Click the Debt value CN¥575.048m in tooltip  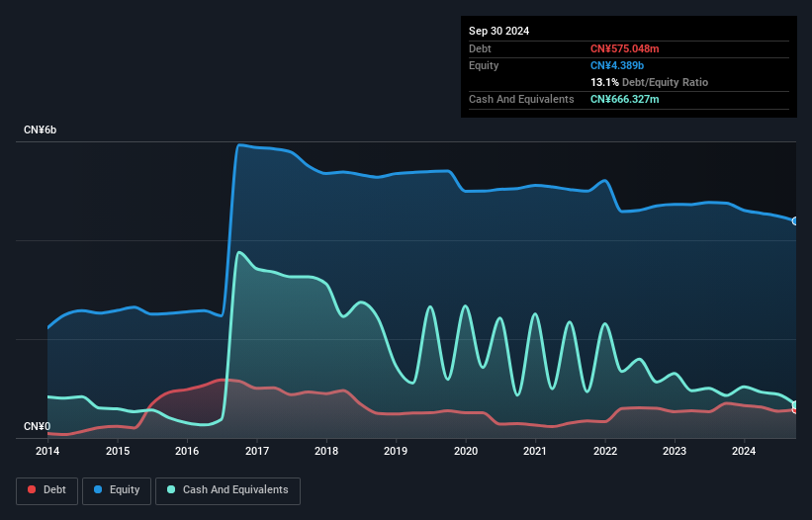[624, 48]
